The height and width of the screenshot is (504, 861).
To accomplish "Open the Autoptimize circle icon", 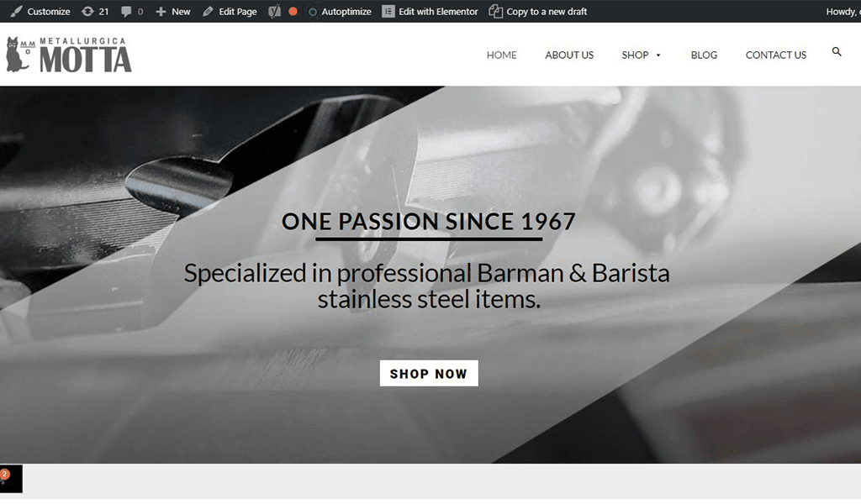I will pyautogui.click(x=313, y=12).
